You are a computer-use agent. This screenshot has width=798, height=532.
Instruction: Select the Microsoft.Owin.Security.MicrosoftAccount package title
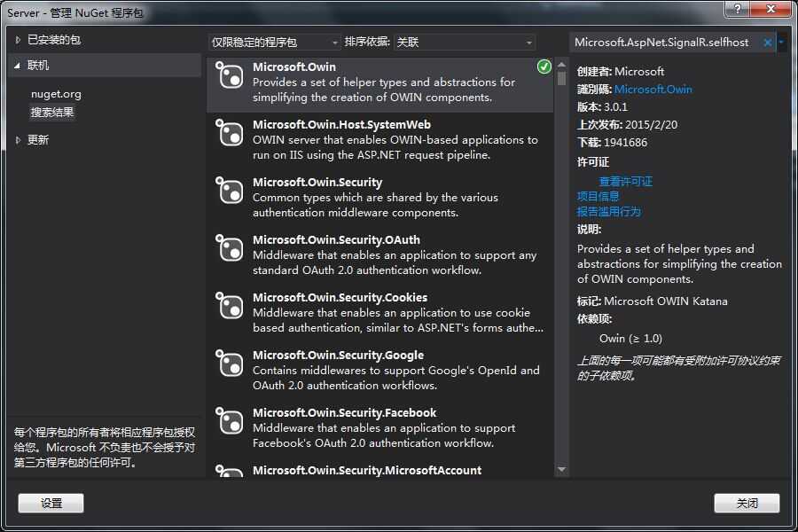(x=367, y=470)
